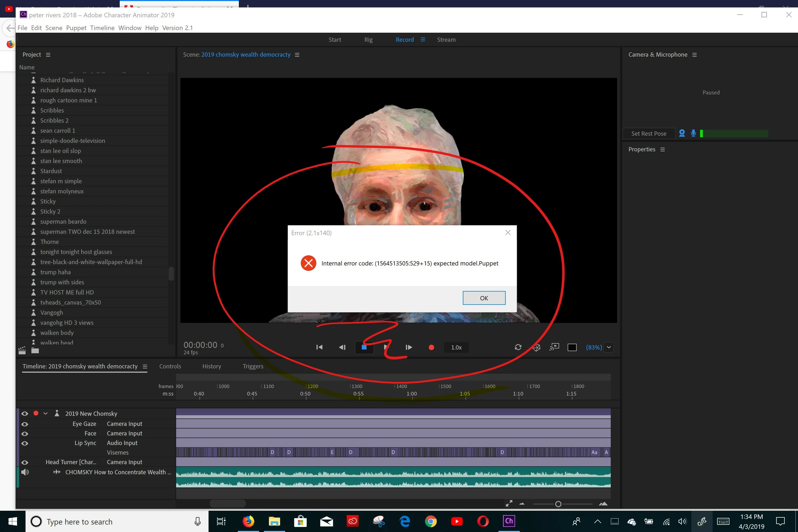
Task: Toggle microphone input icon
Action: pos(693,133)
